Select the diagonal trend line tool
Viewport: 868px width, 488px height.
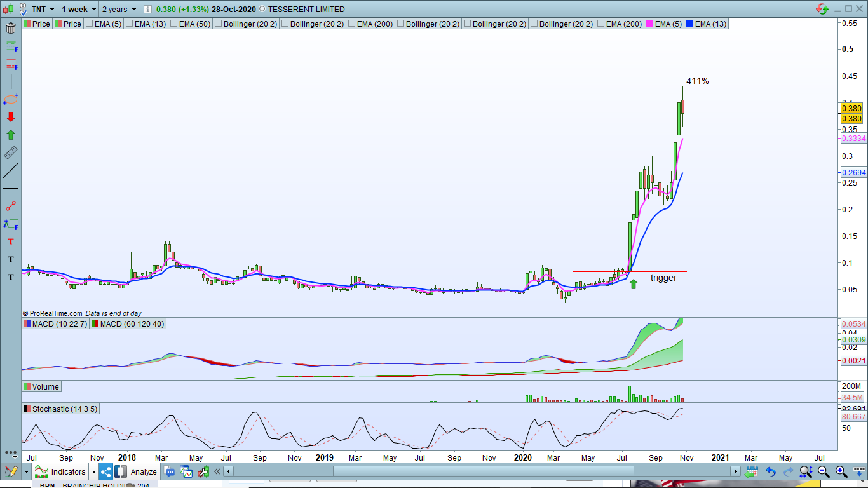[11, 170]
